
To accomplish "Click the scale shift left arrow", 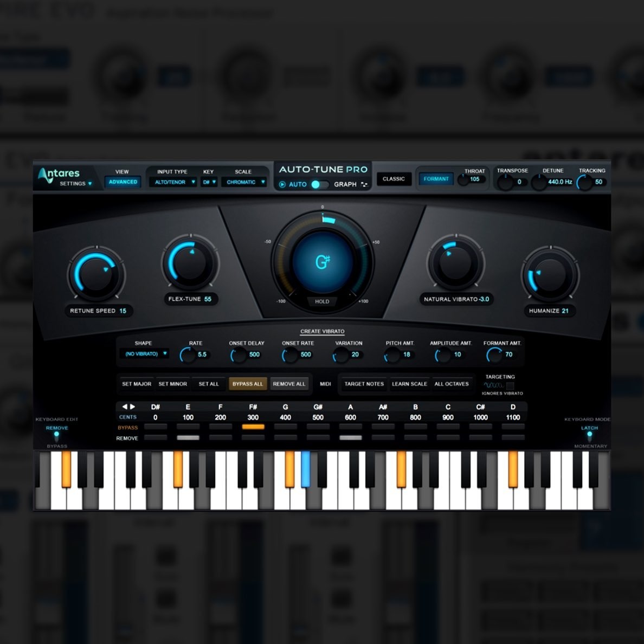I will point(125,407).
